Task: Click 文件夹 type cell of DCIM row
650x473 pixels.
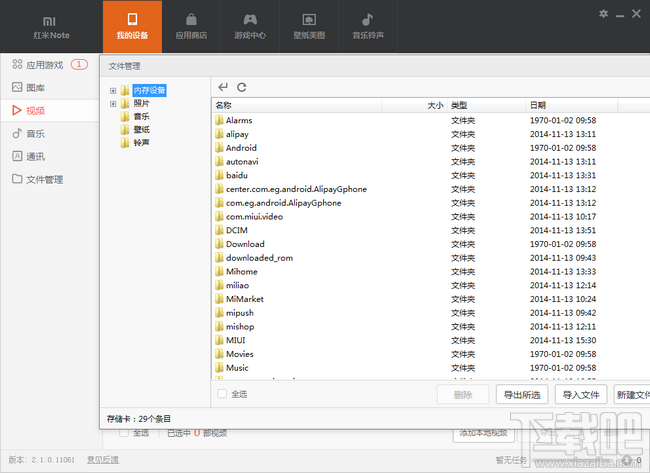Action: click(x=463, y=230)
